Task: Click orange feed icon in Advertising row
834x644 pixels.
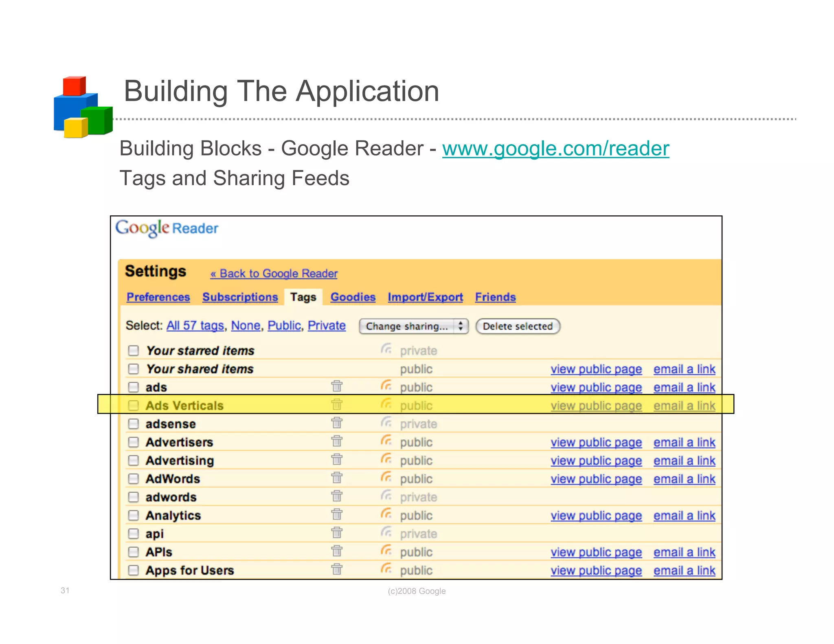Action: pos(386,459)
